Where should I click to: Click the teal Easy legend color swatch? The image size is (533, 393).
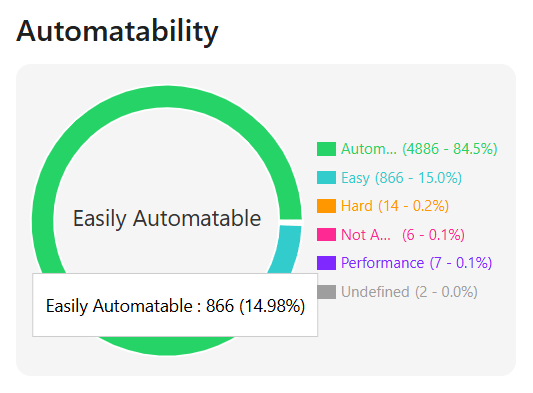pos(326,177)
